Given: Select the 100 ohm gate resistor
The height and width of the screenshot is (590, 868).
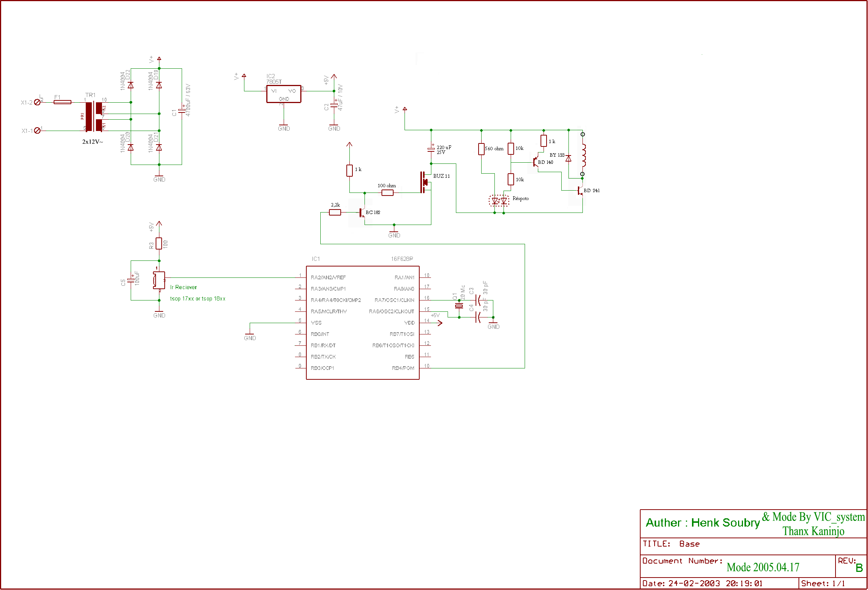Looking at the screenshot, I should tap(388, 193).
